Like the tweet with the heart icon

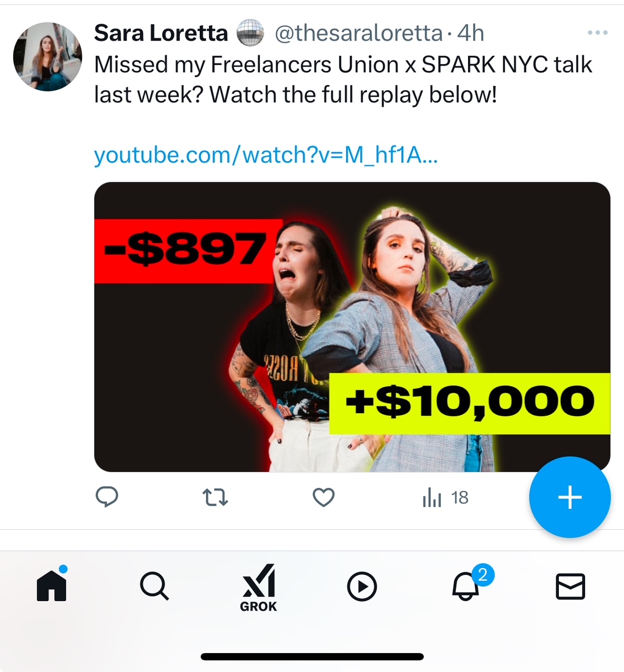point(324,497)
